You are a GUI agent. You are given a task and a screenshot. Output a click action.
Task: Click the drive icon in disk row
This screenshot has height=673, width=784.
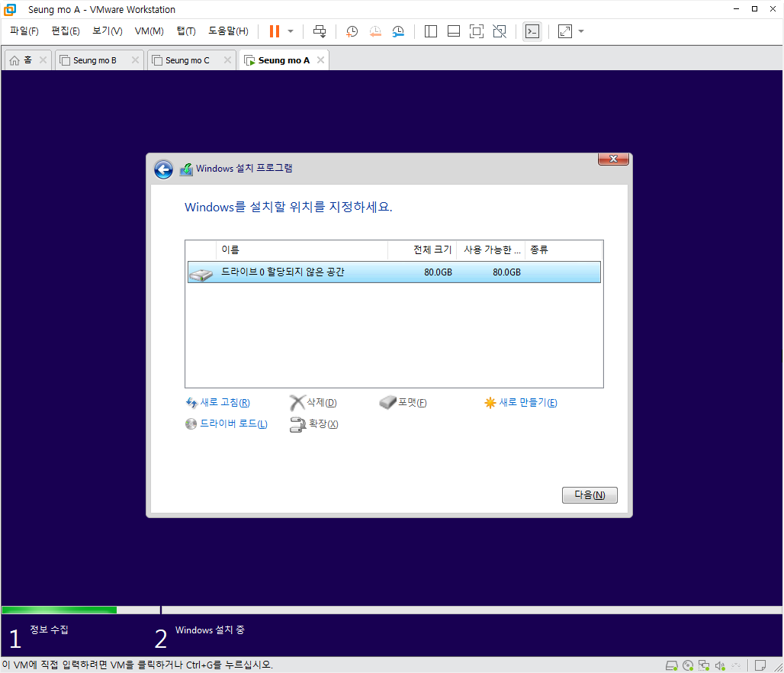(x=201, y=274)
